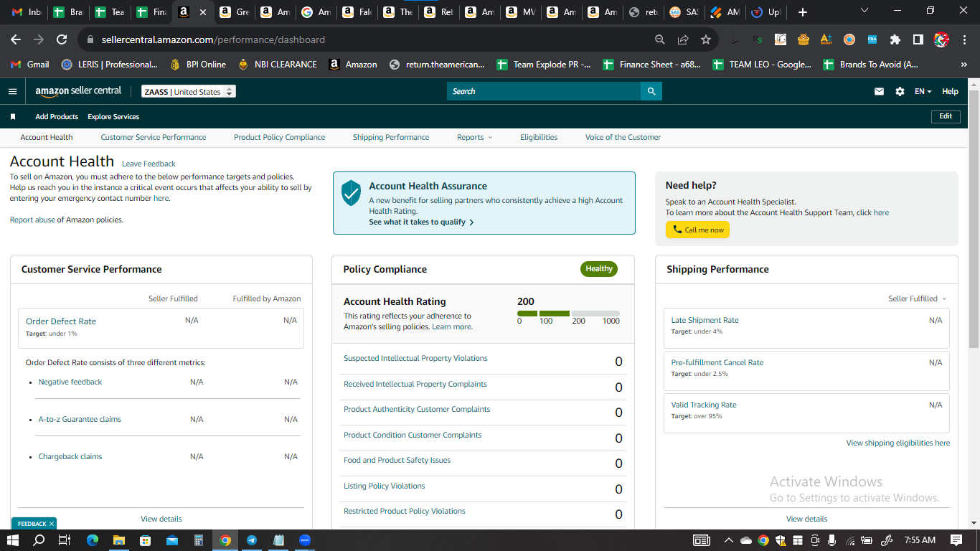Show more bookmarks with the overflow chevron

pyautogui.click(x=963, y=65)
